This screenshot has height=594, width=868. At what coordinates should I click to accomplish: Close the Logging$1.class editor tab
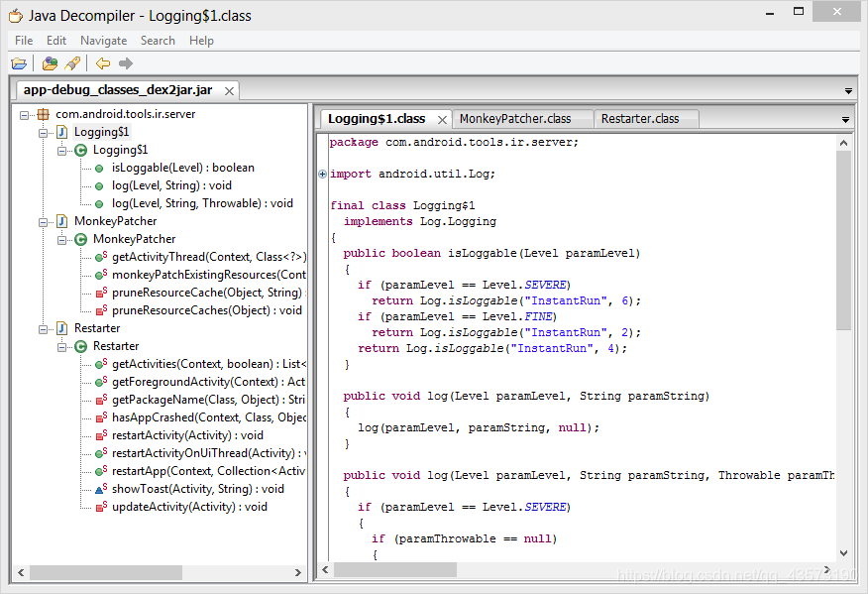coord(442,120)
